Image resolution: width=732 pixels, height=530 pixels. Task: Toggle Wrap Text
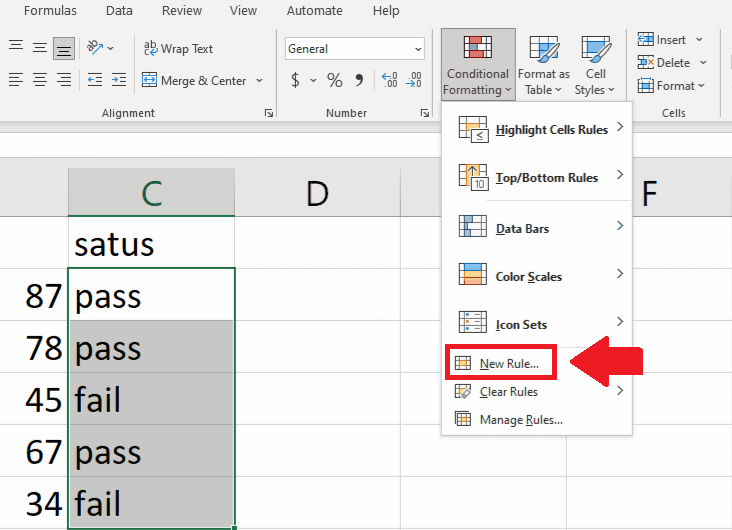(178, 49)
